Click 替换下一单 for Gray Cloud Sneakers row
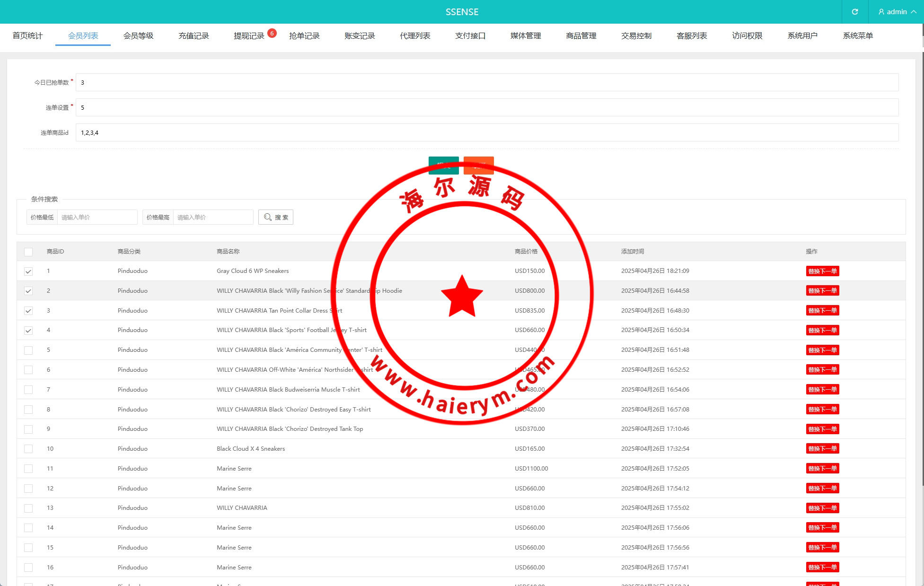This screenshot has height=586, width=924. 822,271
